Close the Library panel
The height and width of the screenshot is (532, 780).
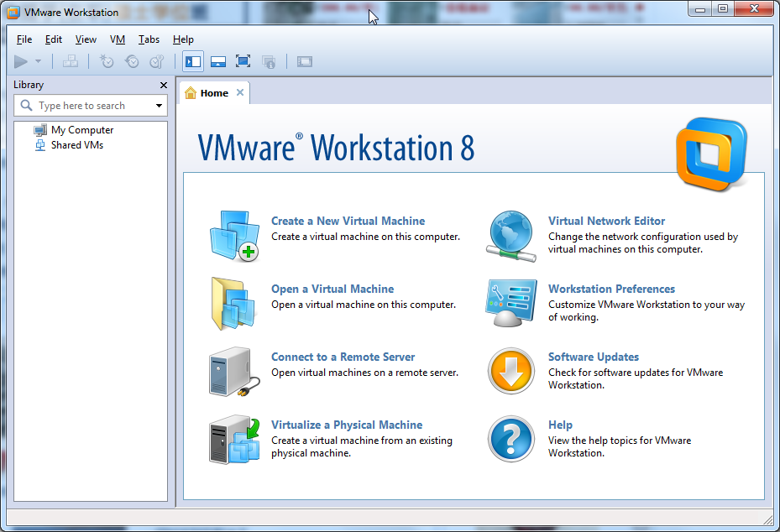pyautogui.click(x=164, y=85)
